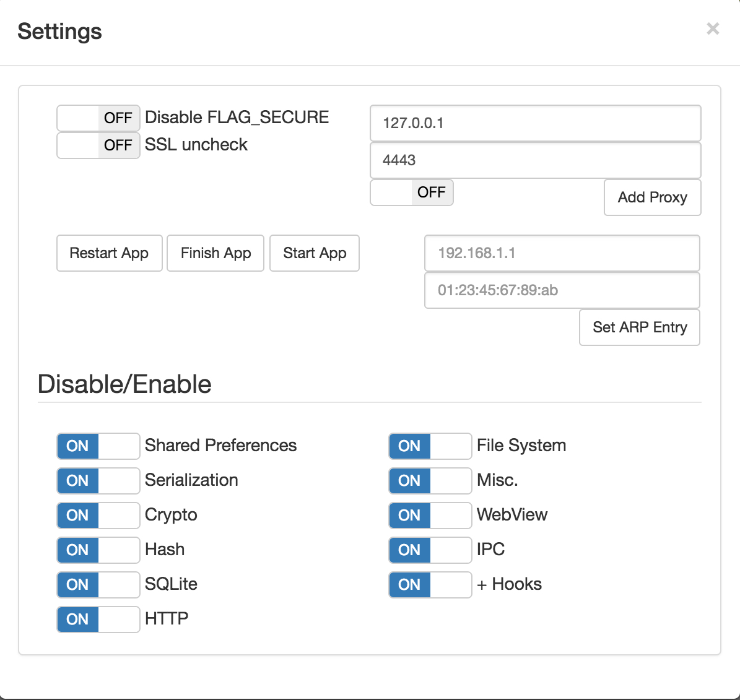
Task: Close the Settings dialog with X
Action: (x=713, y=28)
